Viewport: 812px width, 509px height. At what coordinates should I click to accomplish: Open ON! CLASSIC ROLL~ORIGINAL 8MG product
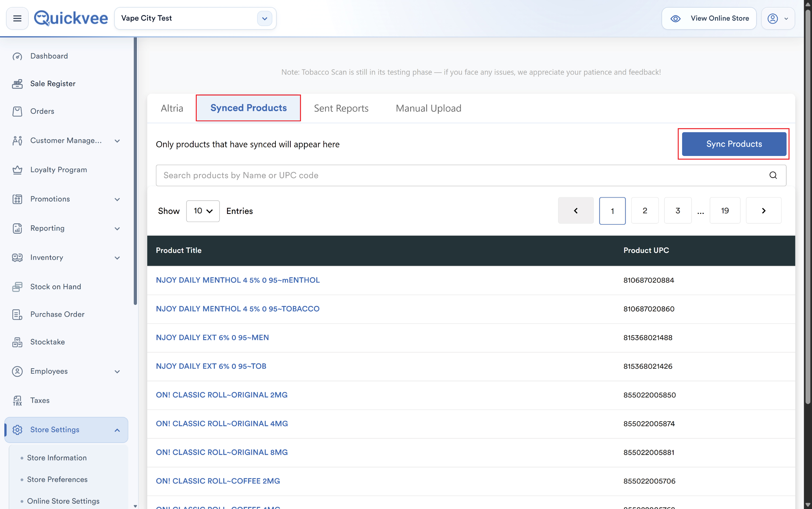click(x=222, y=452)
